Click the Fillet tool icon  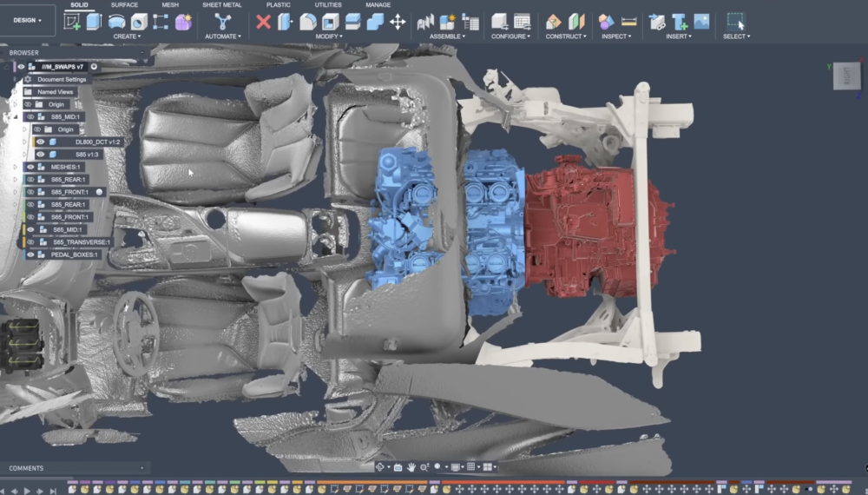[308, 22]
